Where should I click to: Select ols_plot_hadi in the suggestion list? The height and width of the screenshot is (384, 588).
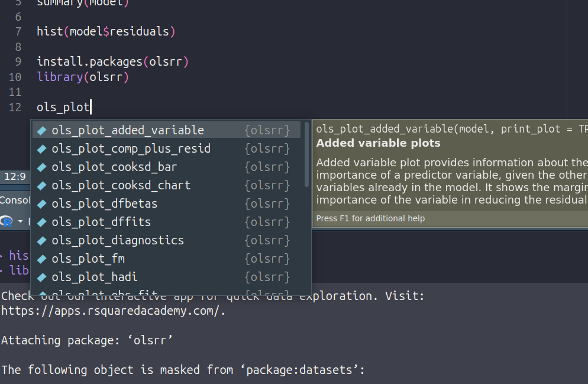click(x=94, y=277)
